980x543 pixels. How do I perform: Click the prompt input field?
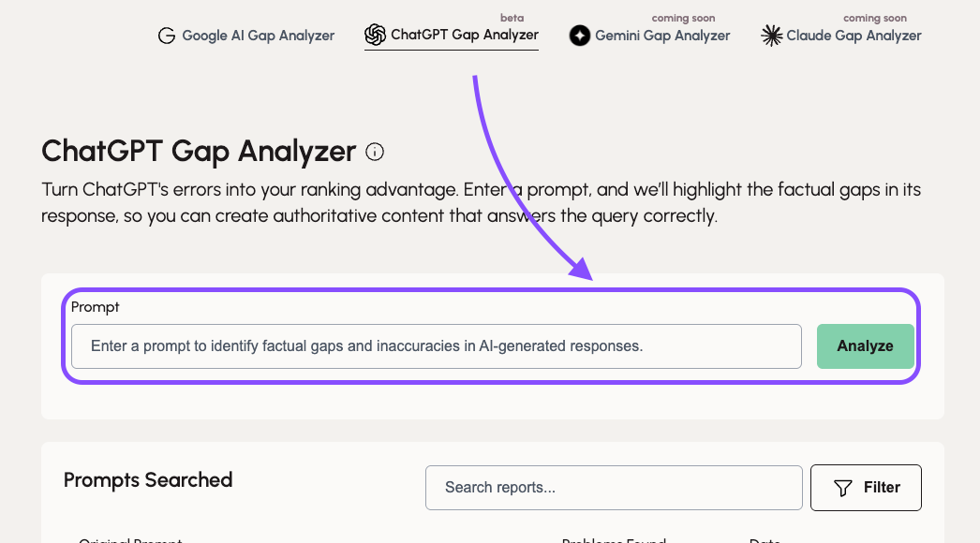point(436,345)
